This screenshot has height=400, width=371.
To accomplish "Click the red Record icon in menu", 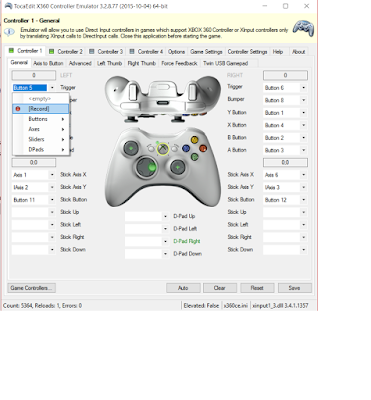I will [x=18, y=109].
